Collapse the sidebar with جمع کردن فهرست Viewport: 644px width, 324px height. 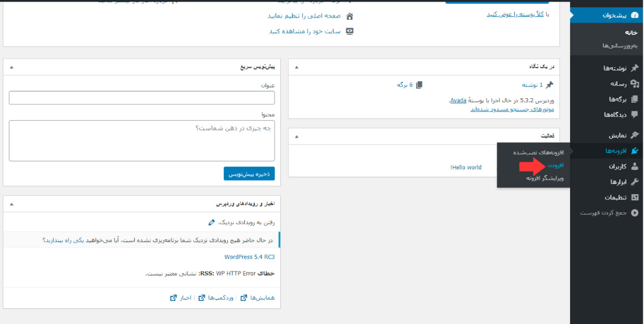[608, 213]
